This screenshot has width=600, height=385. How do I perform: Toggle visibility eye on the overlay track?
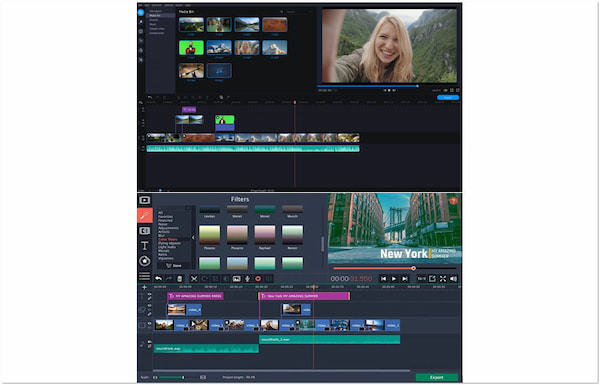(150, 306)
